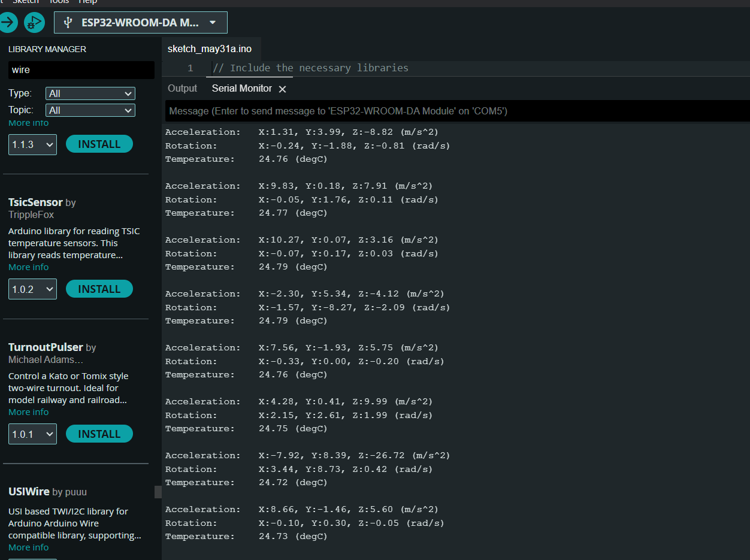Open TurnoutPulser version 1.0.1 dropdown
The image size is (750, 560).
pyautogui.click(x=32, y=434)
